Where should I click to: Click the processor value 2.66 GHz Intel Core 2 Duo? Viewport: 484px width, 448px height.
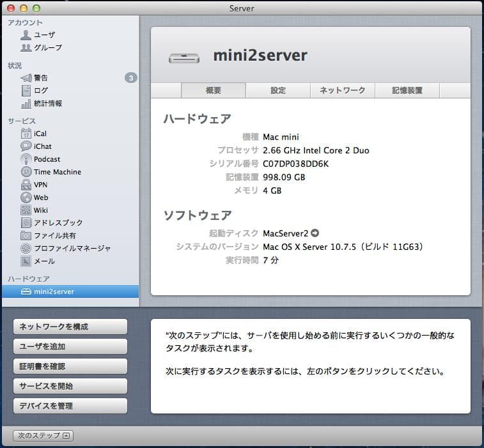click(x=316, y=150)
